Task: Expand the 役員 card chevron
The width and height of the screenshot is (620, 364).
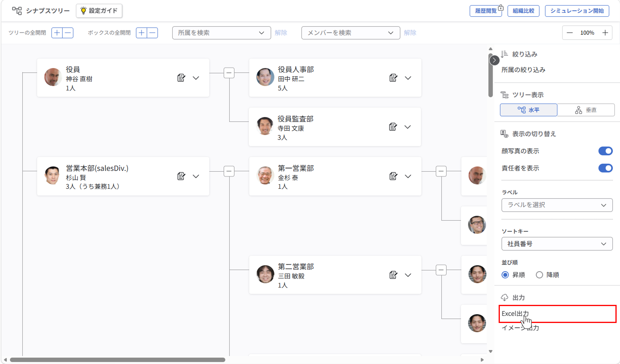Action: tap(196, 78)
